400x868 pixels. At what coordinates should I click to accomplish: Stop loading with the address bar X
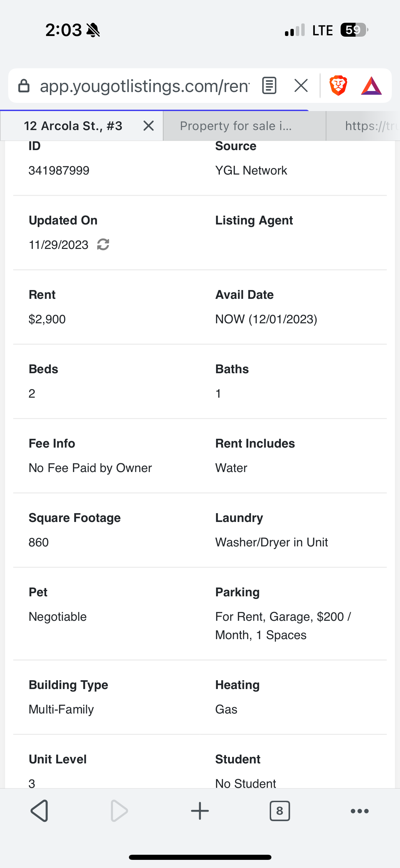[301, 86]
